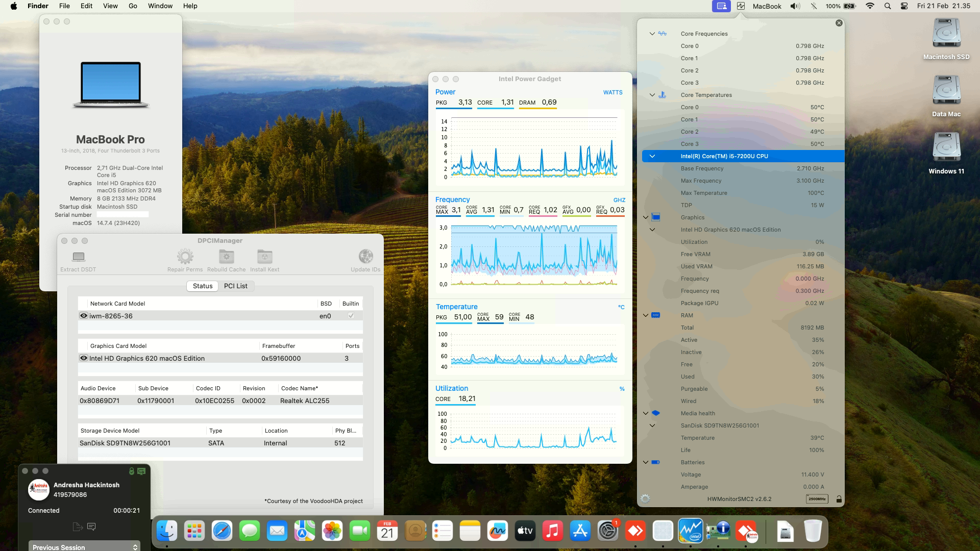Click Extract DSDT icon in DPCIManager
Image resolution: width=980 pixels, height=551 pixels.
(78, 256)
